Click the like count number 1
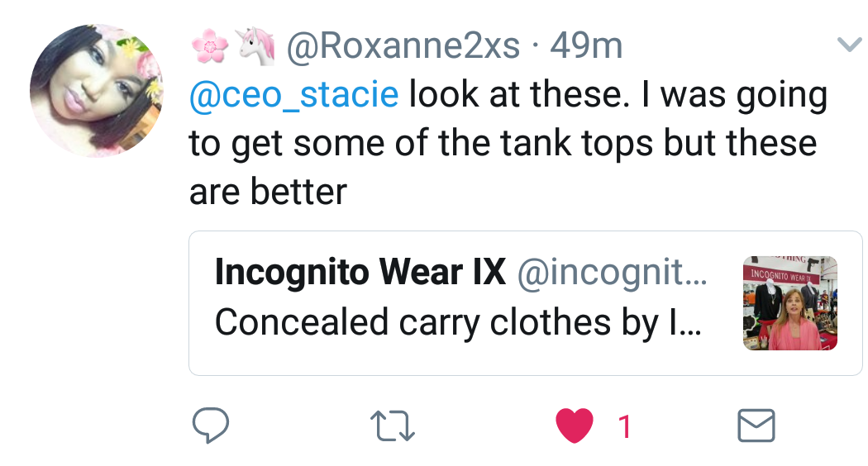This screenshot has height=466, width=868. tap(624, 426)
